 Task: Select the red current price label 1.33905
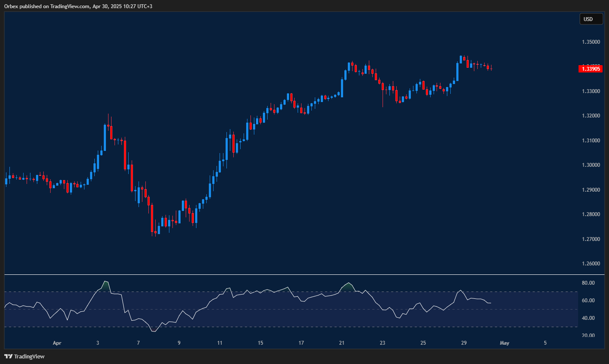pyautogui.click(x=591, y=69)
